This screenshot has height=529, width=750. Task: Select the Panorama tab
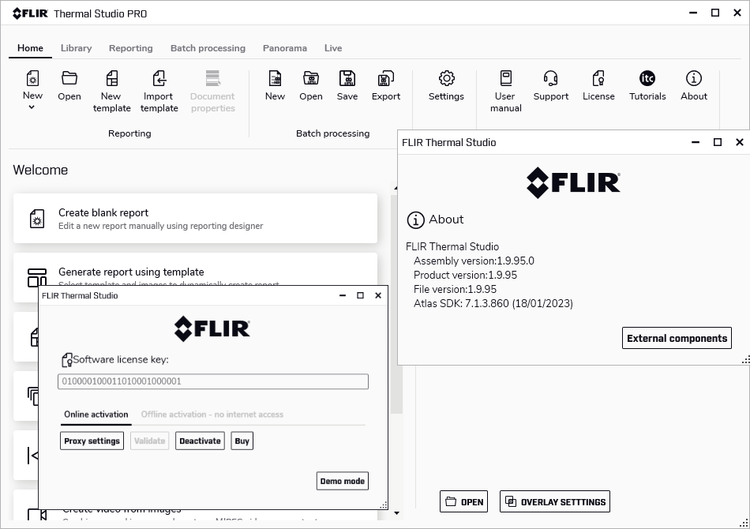(x=285, y=48)
